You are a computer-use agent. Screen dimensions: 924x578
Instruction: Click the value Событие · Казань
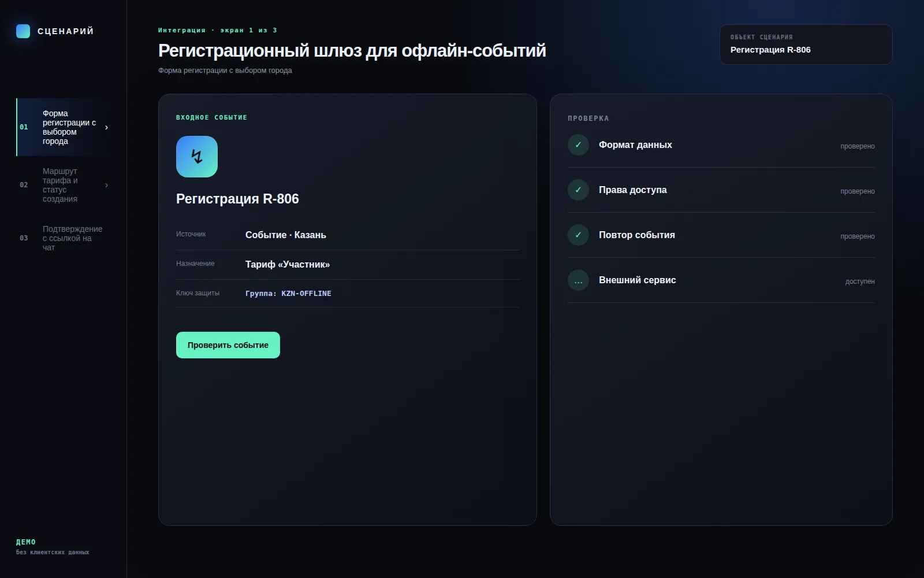tap(286, 235)
